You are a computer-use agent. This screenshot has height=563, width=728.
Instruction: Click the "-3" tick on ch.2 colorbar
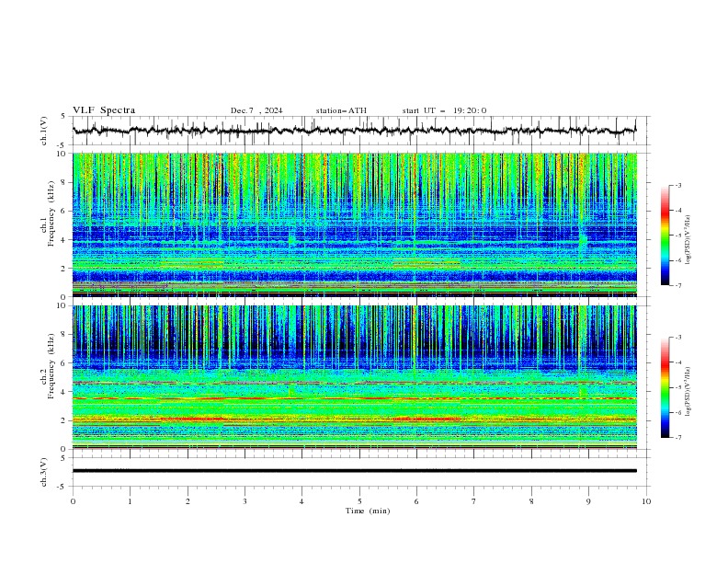pyautogui.click(x=678, y=338)
